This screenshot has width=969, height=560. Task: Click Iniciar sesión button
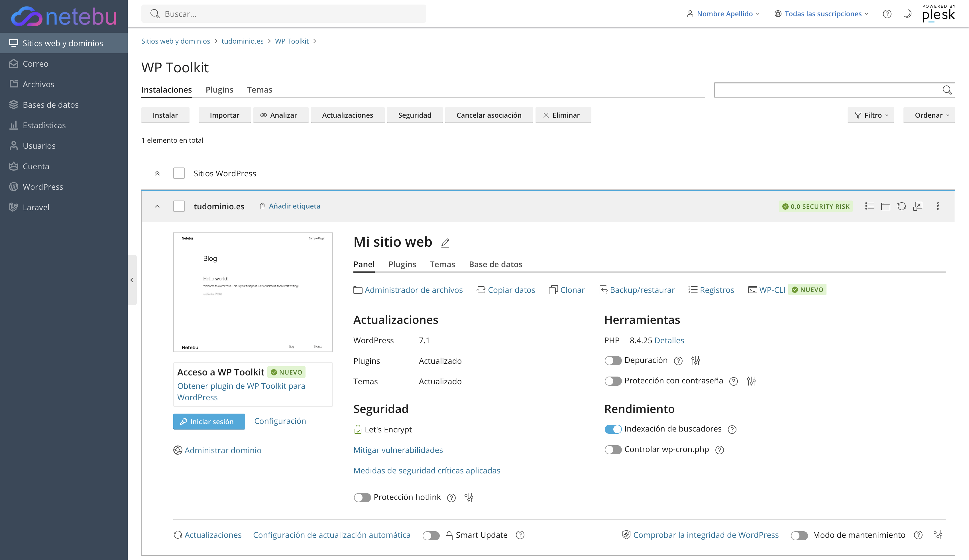[x=209, y=422]
